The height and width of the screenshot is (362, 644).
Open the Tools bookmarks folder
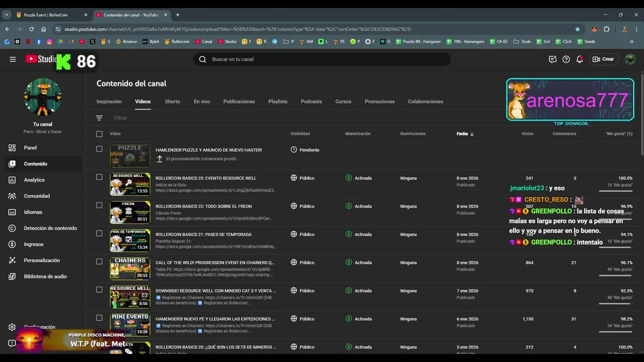[x=522, y=42]
